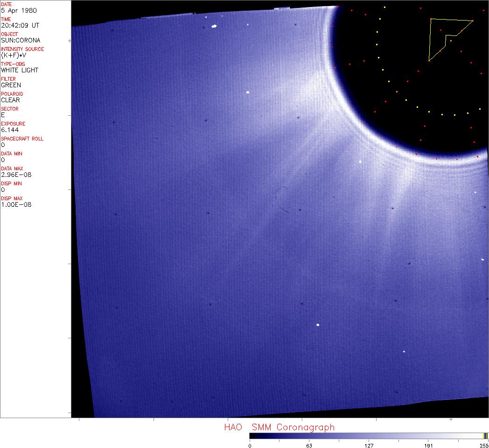The width and height of the screenshot is (489, 448).
Task: Click the SPACECRAFT ROLL label
Action: pos(22,139)
